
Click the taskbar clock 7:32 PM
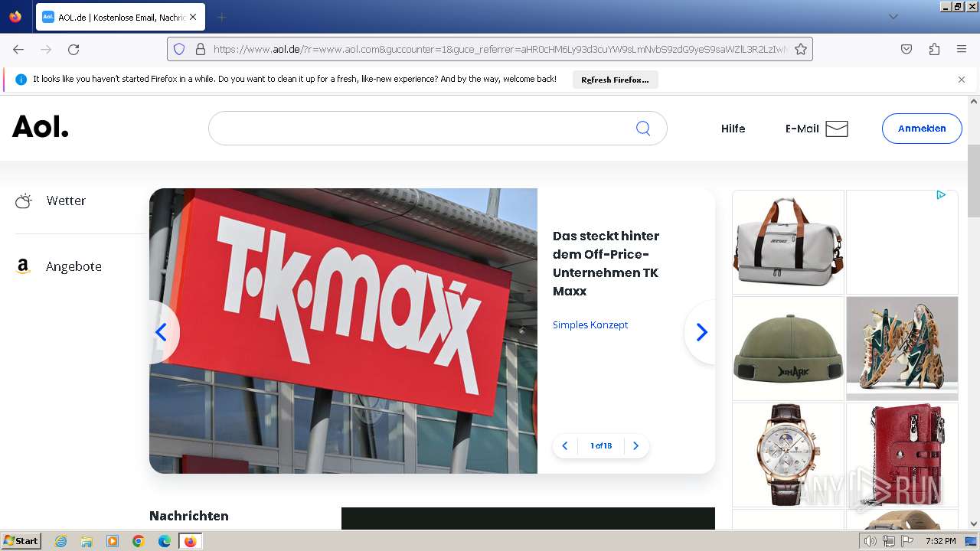(x=940, y=541)
